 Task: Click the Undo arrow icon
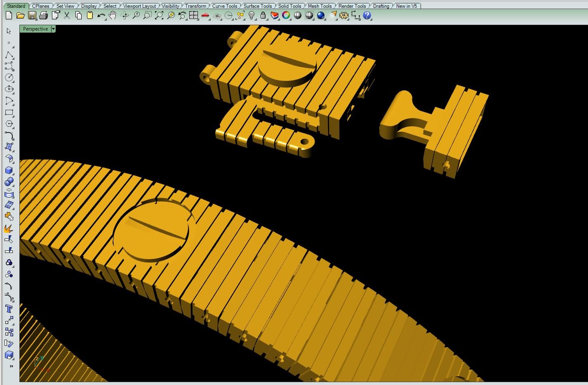click(x=101, y=16)
